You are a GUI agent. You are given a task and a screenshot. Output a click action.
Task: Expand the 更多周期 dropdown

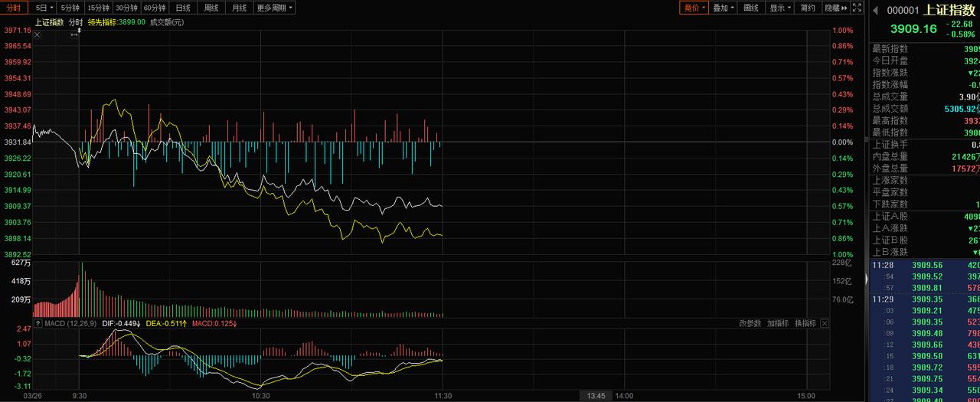[x=275, y=8]
